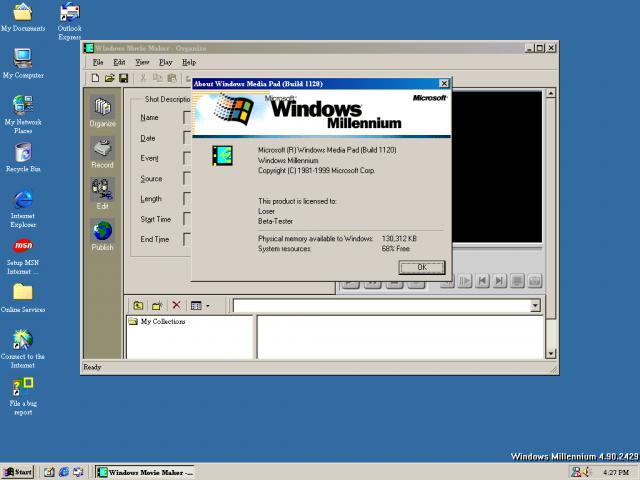The image size is (640, 480).
Task: Select the Record sidebar icon
Action: pos(102,153)
